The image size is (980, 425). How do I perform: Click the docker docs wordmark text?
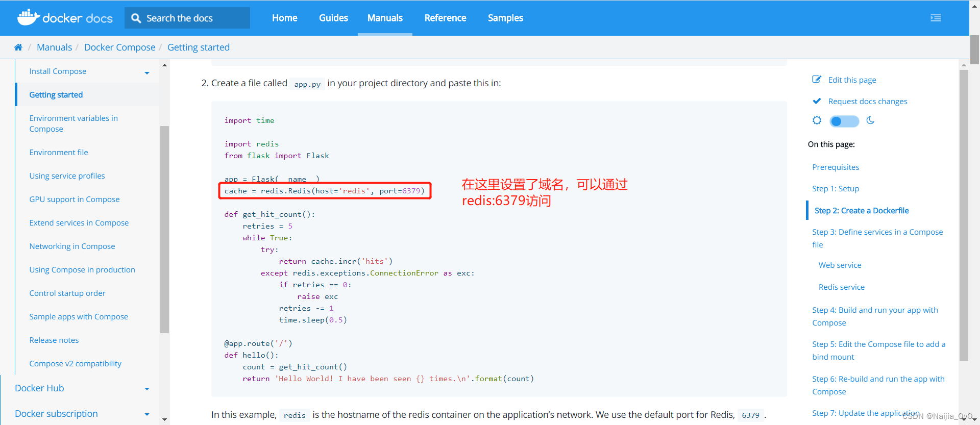coord(78,18)
